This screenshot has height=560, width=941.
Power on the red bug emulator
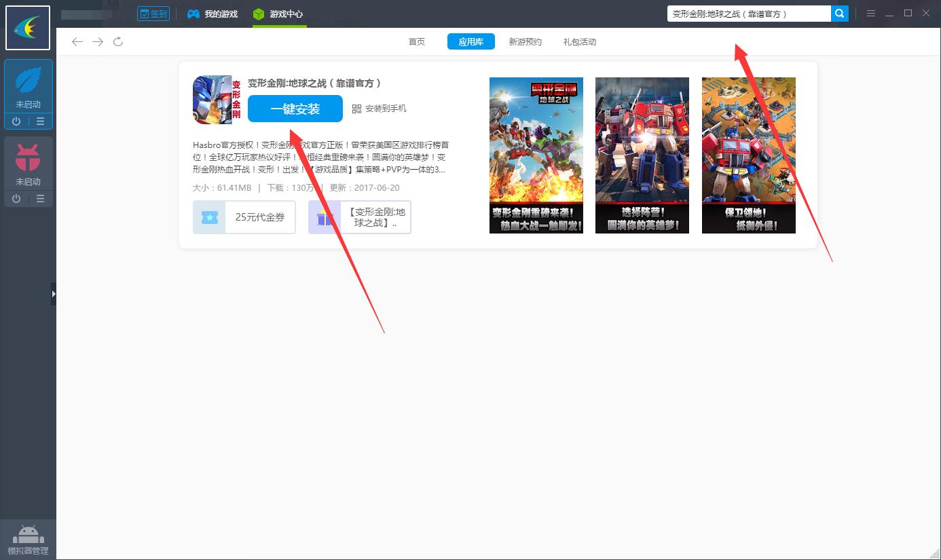pos(16,199)
